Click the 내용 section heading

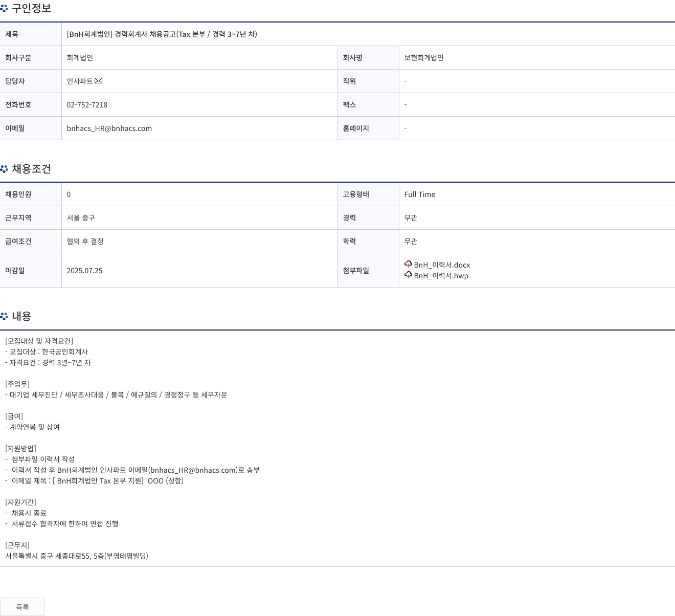click(21, 316)
